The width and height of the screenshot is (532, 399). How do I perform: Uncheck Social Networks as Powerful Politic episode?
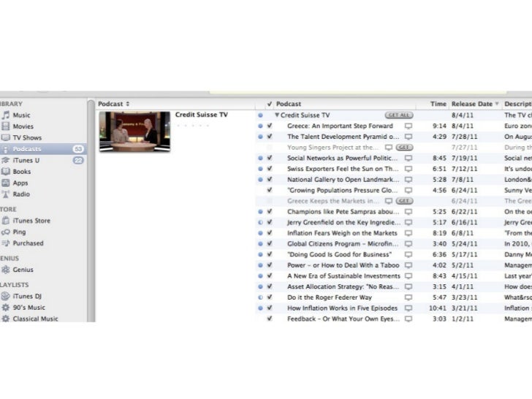[270, 158]
